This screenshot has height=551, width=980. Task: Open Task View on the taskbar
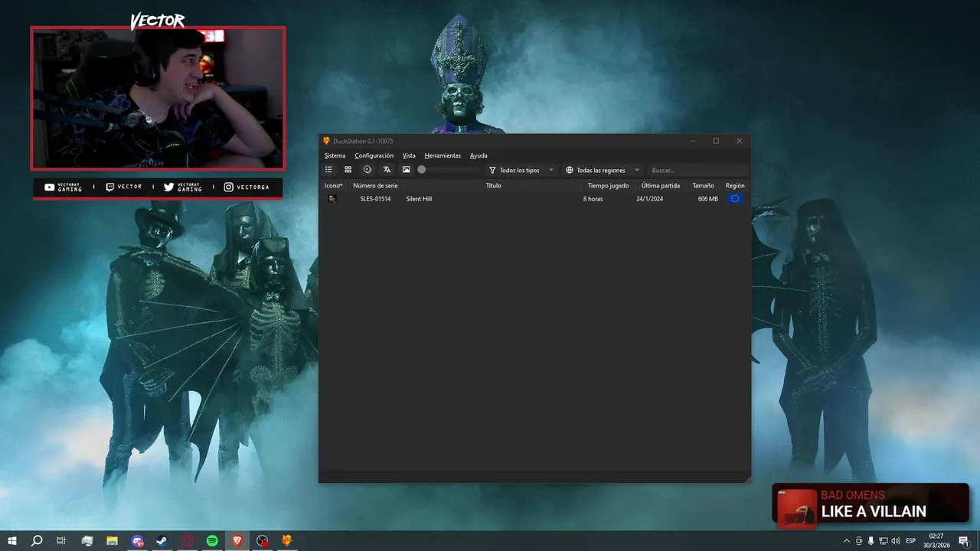[61, 541]
